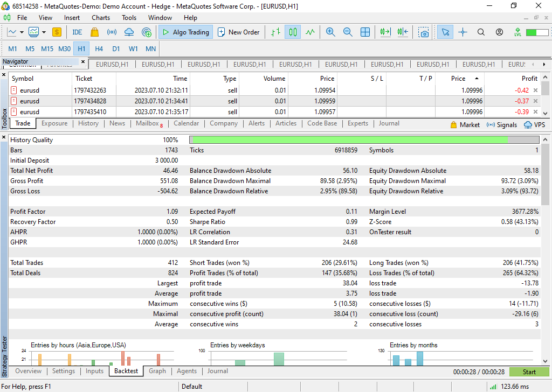This screenshot has width=552, height=392.
Task: Click the zoom in magnifier icon
Action: pos(330,32)
